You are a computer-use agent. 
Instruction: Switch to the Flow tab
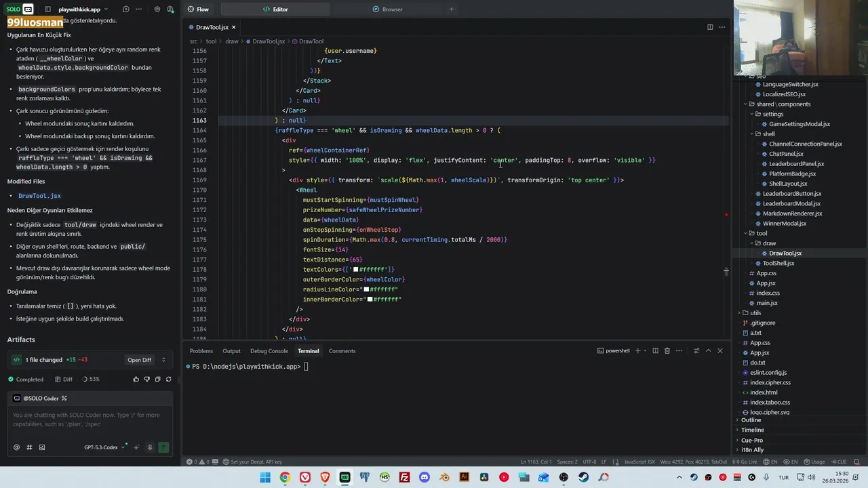(198, 9)
